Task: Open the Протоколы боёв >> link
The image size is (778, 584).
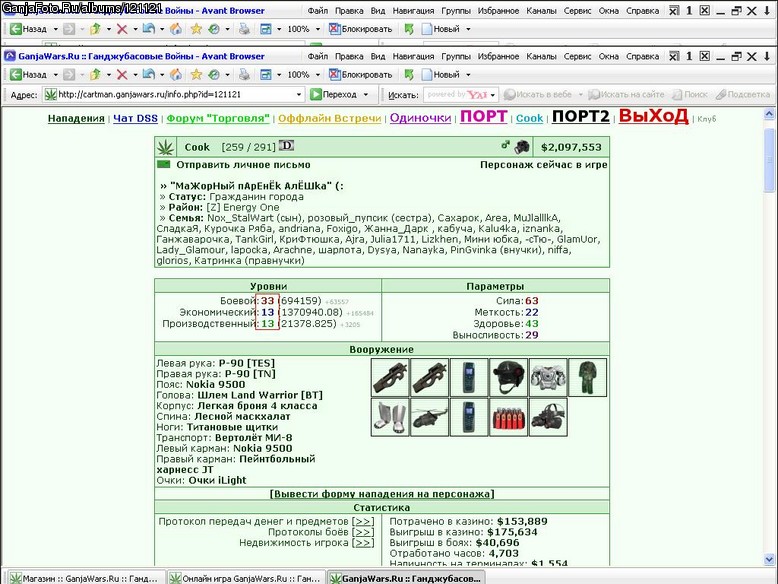Action: [363, 532]
